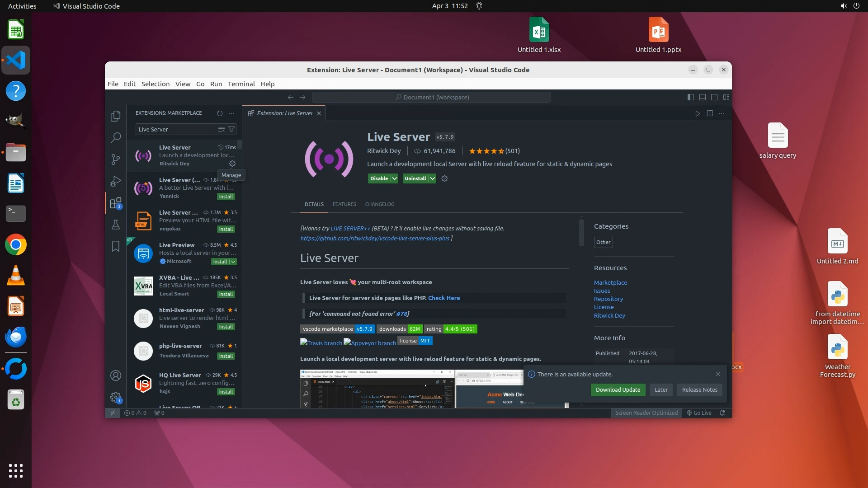This screenshot has height=488, width=868.
Task: Open the Repository resource link
Action: (608, 299)
